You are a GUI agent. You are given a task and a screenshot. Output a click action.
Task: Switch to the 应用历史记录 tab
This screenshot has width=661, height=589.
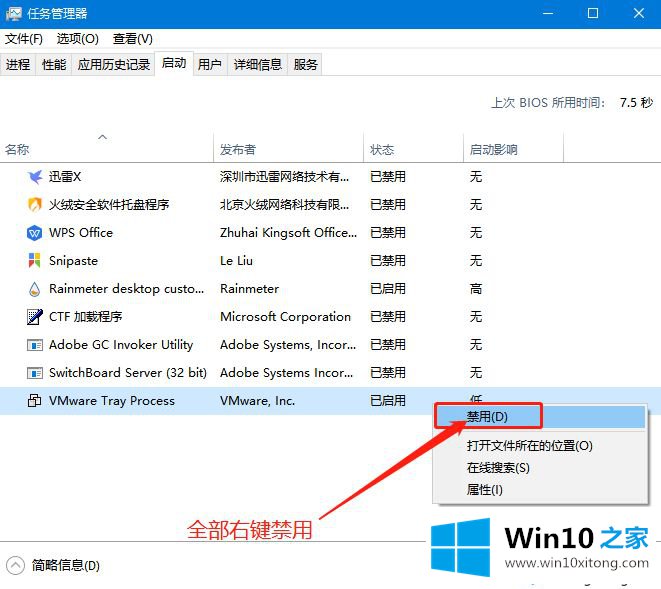coord(114,65)
